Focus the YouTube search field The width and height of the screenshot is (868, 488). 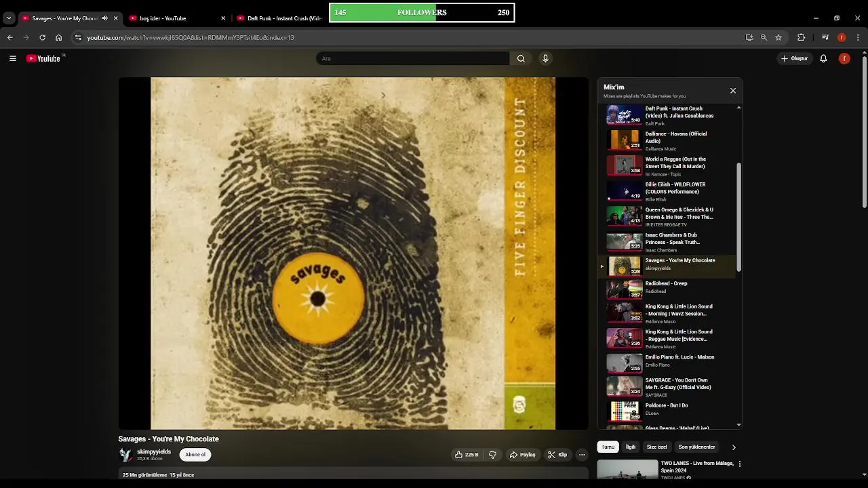point(412,58)
